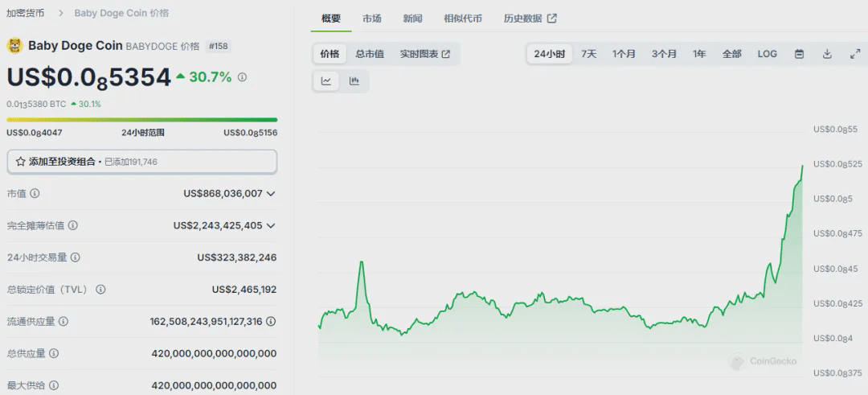Click external link icon beside 历史数据

coord(552,19)
